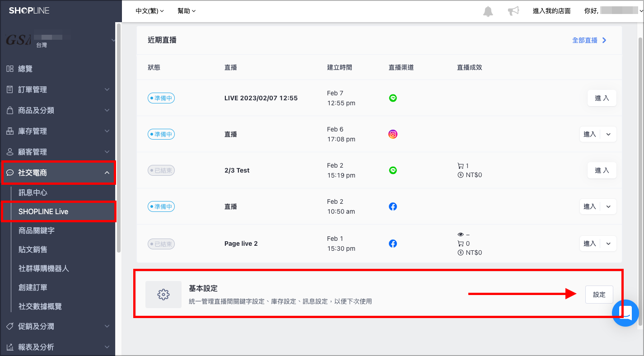The image size is (644, 356).
Task: Click the 準備中 status badge for LIVE 2023/02/07
Action: pos(161,98)
